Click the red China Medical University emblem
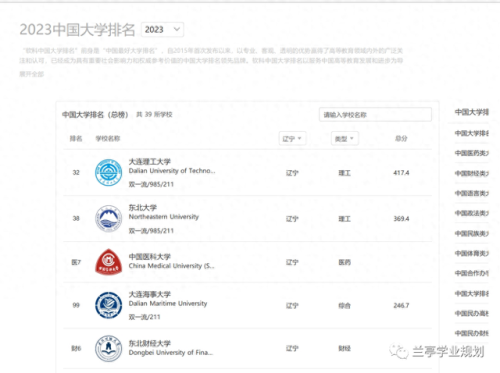The width and height of the screenshot is (500, 373). point(108,262)
